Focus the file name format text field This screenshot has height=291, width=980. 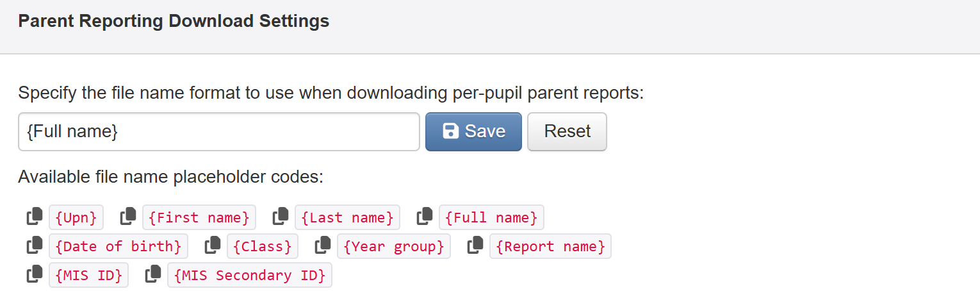219,131
